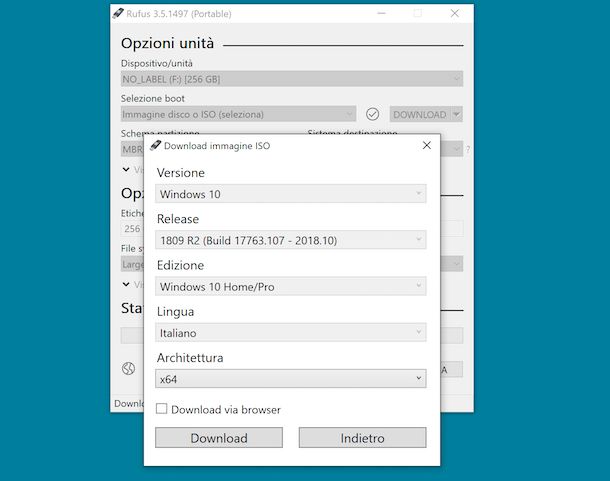Expand the advanced format options chevron in Rufus
The width and height of the screenshot is (610, 481).
(x=126, y=284)
